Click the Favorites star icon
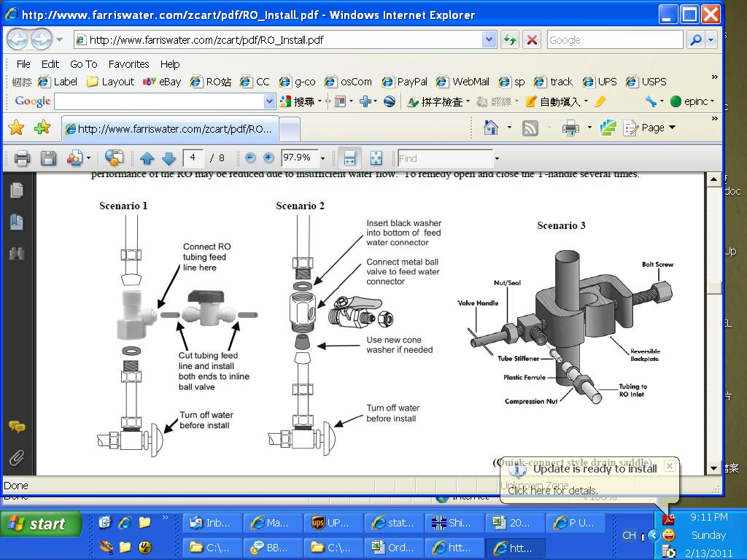747x560 pixels. (x=16, y=128)
